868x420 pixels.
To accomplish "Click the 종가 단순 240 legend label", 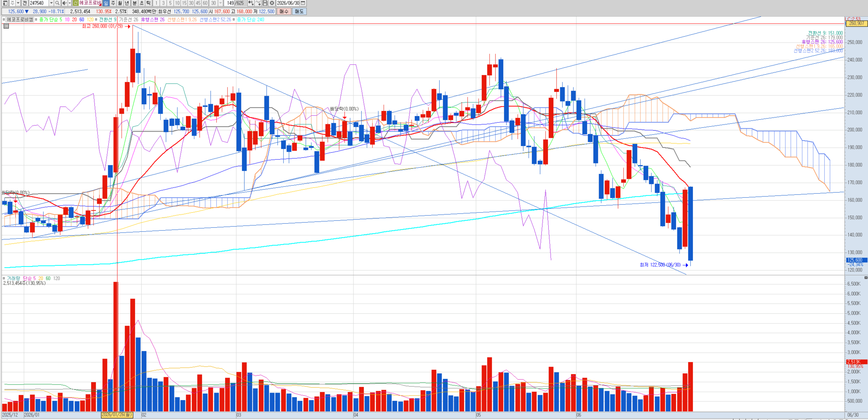I will pos(250,20).
